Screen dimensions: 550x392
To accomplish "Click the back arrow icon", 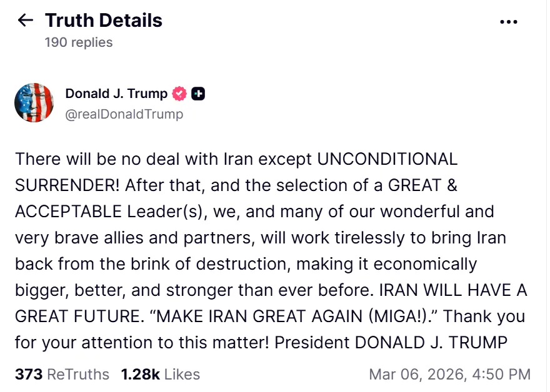I will pos(26,21).
